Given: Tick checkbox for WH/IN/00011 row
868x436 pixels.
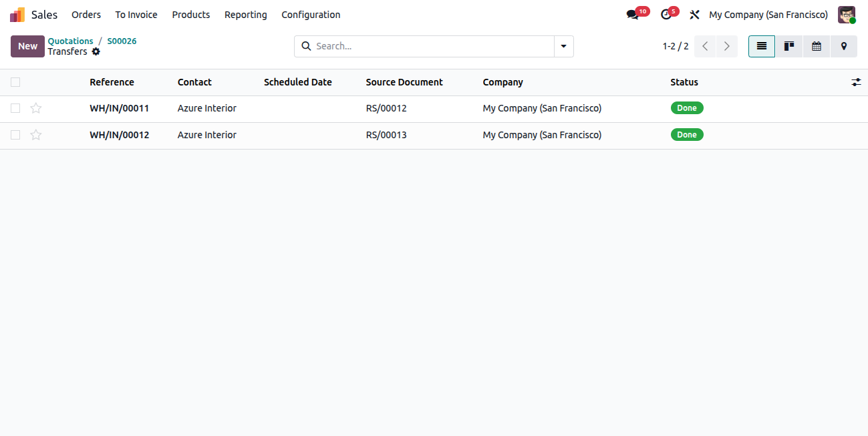Looking at the screenshot, I should pyautogui.click(x=15, y=108).
